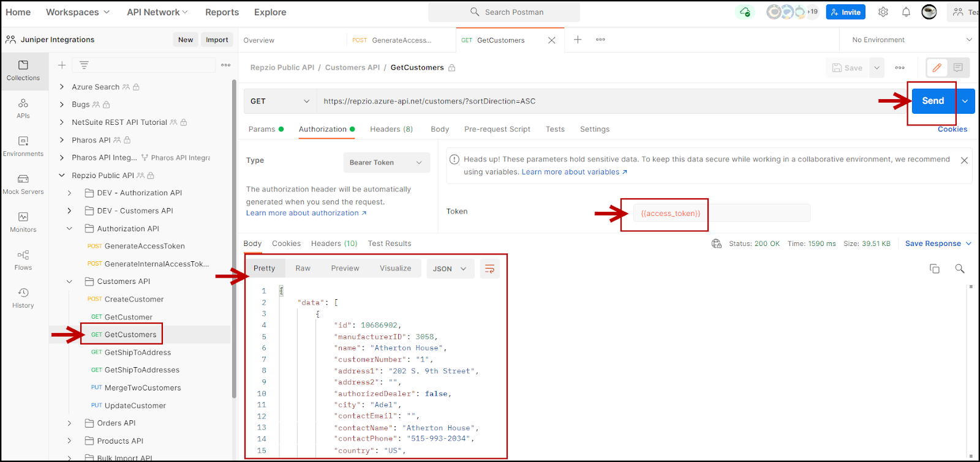Switch to the Pre-request Script tab

point(497,129)
